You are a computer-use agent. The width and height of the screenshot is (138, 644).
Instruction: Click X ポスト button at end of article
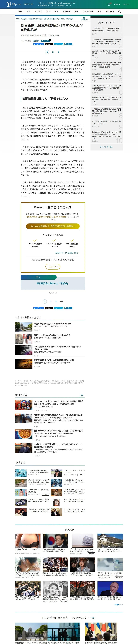point(49,308)
